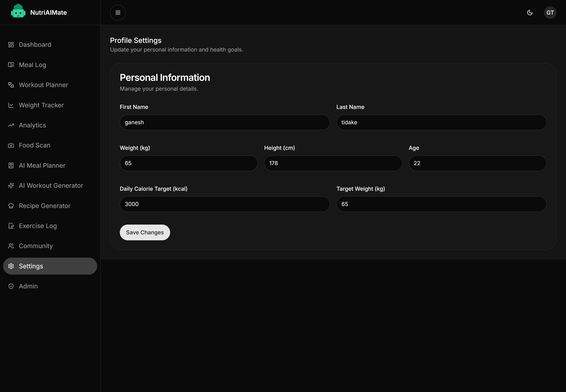Click the AI Workout Generator sparkle icon
The height and width of the screenshot is (392, 566).
click(11, 186)
